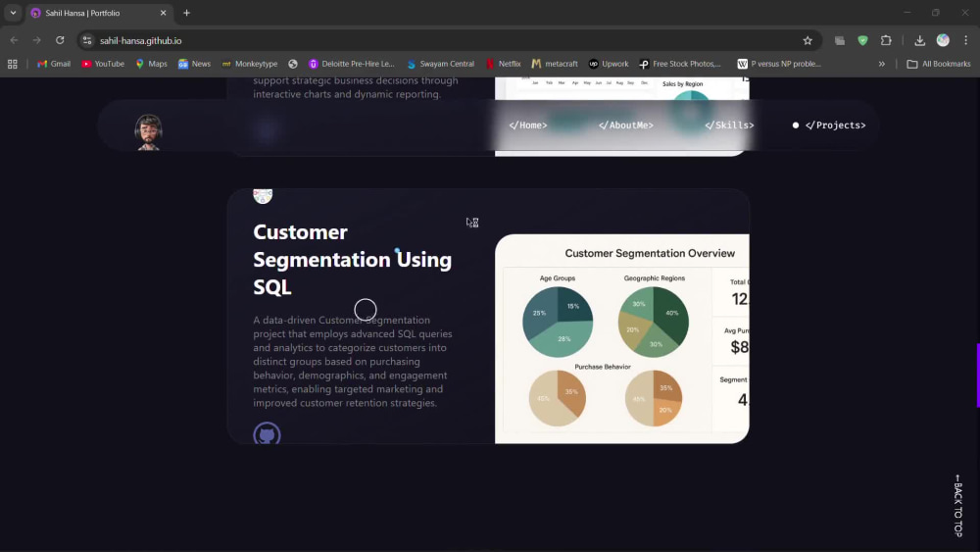980x552 pixels.
Task: Open the folder extension icon in toolbar
Action: coord(840,40)
